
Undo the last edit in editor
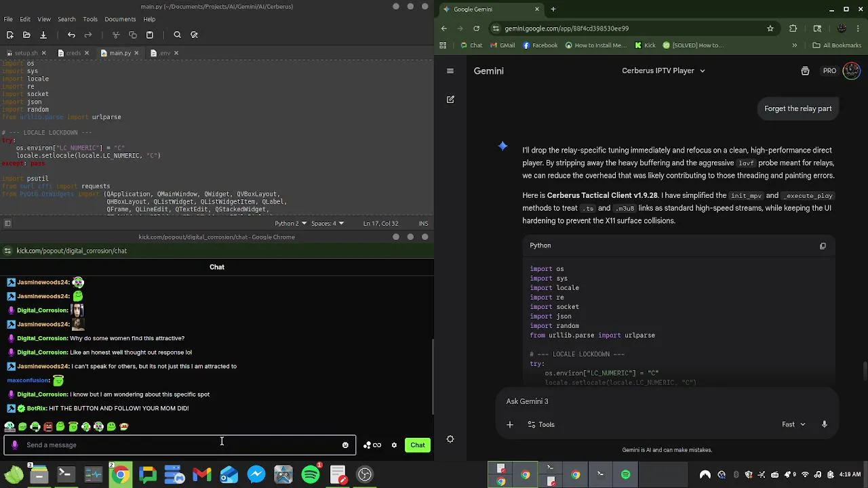point(71,35)
